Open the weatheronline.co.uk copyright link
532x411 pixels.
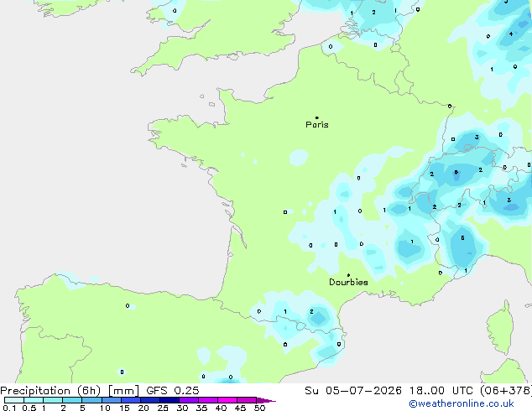[x=462, y=403]
